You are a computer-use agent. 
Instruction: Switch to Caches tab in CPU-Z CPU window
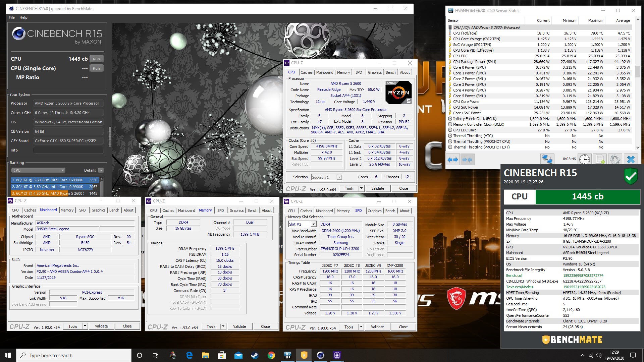(x=306, y=72)
